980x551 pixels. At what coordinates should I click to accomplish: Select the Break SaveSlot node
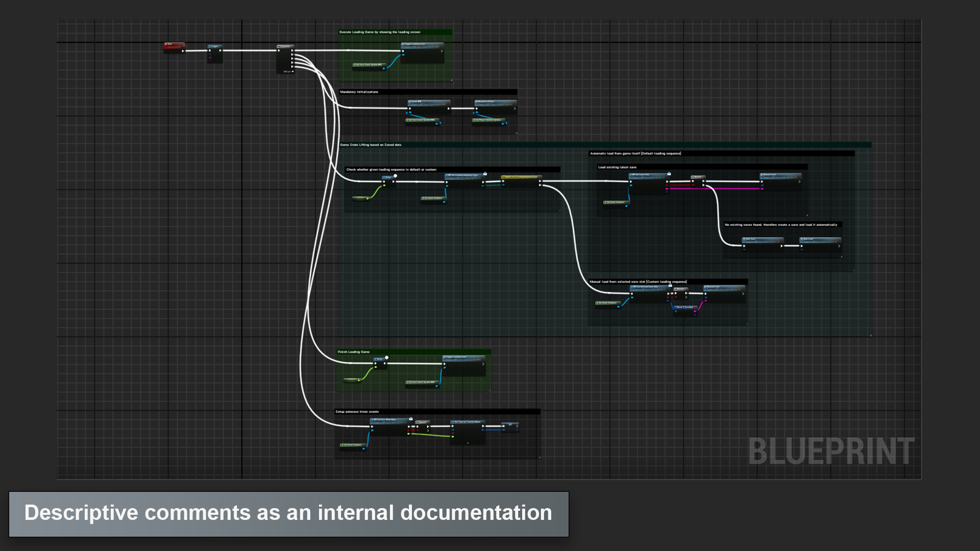(685, 308)
